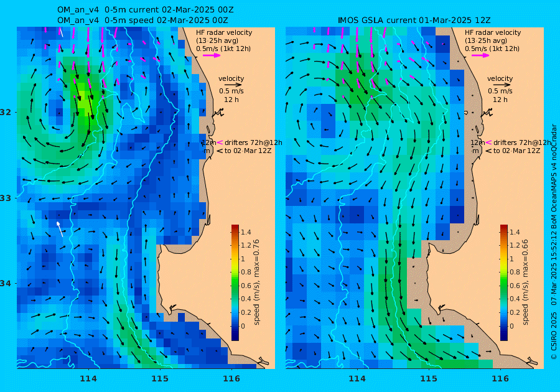Click longitude label '114' under the right map
560x392 pixels.
(357, 378)
